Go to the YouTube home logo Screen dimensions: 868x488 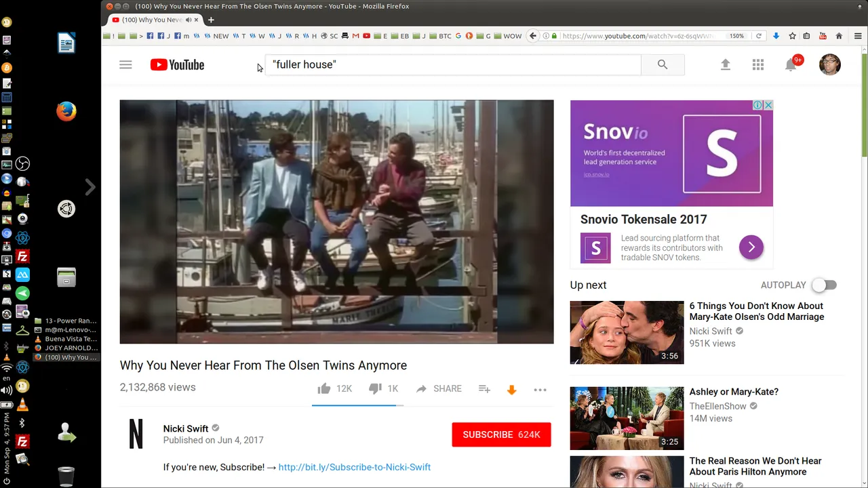177,65
